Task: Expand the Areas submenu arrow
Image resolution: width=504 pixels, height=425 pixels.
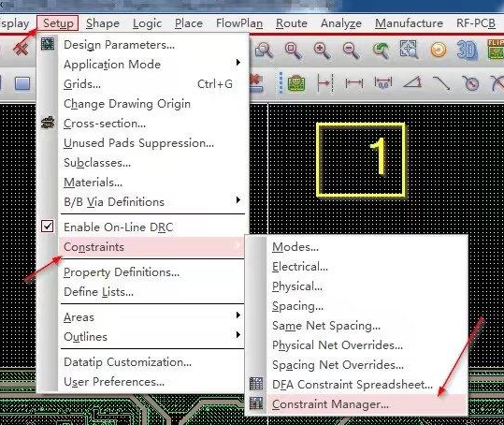Action: 238,315
